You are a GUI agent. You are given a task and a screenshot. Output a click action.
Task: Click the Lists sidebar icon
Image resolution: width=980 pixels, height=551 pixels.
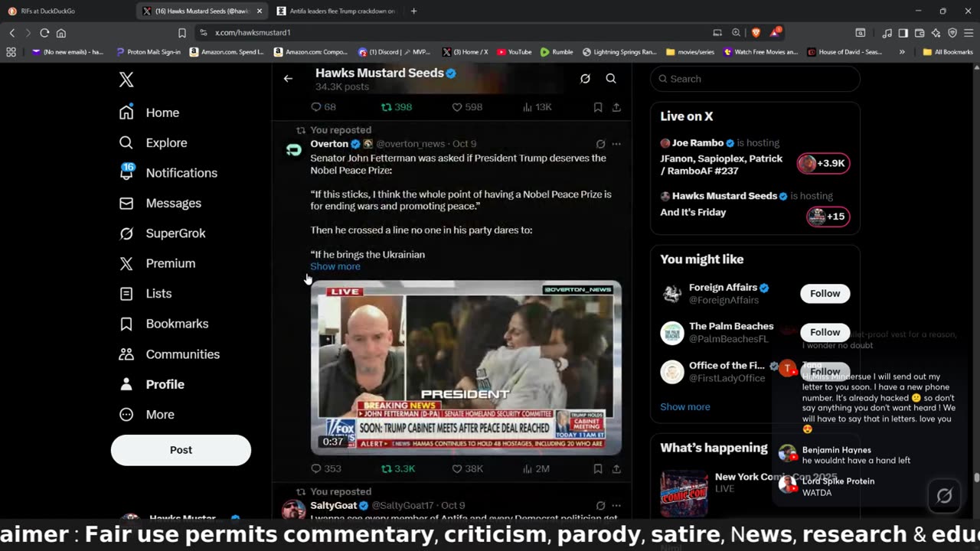126,294
